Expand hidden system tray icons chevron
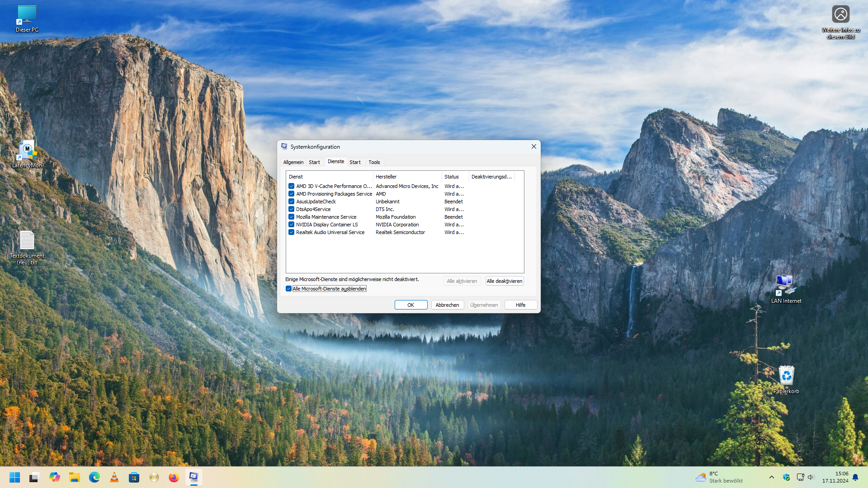Viewport: 868px width, 488px height. pyautogui.click(x=772, y=477)
